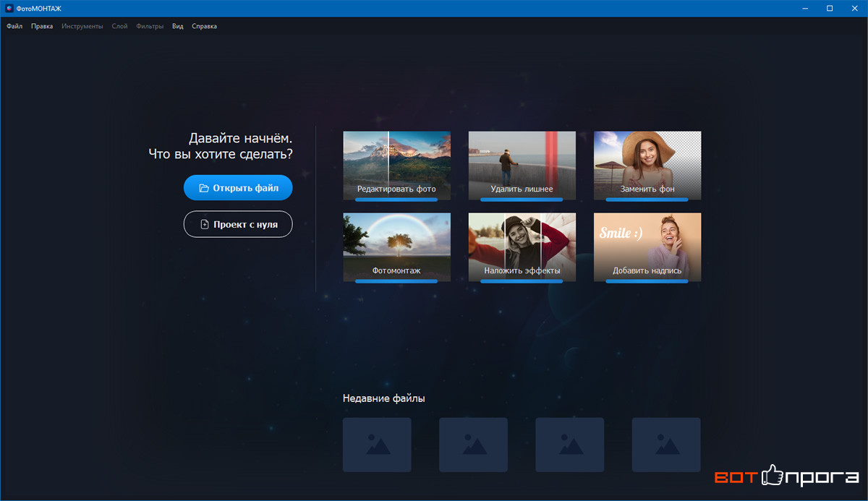868x501 pixels.
Task: Choose the Фотомонтаж card
Action: [x=396, y=247]
